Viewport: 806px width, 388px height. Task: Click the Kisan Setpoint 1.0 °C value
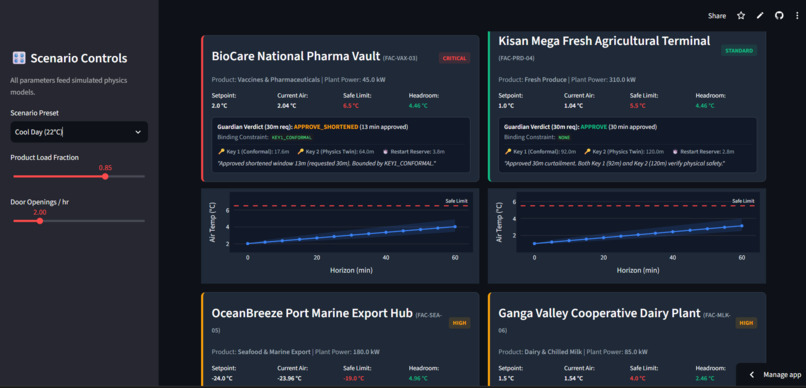tap(506, 105)
